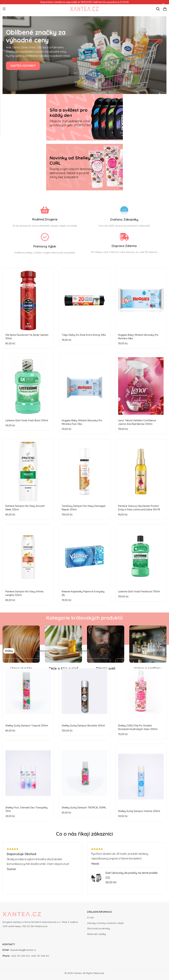
Task: Click the XANTEA.CZ header logo
Action: click(x=84, y=9)
